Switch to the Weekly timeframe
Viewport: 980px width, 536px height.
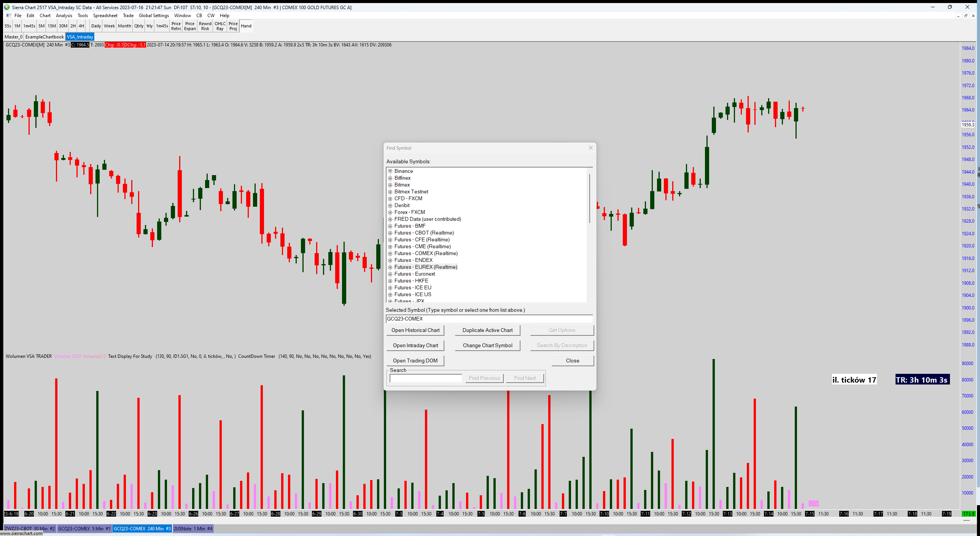click(x=109, y=26)
